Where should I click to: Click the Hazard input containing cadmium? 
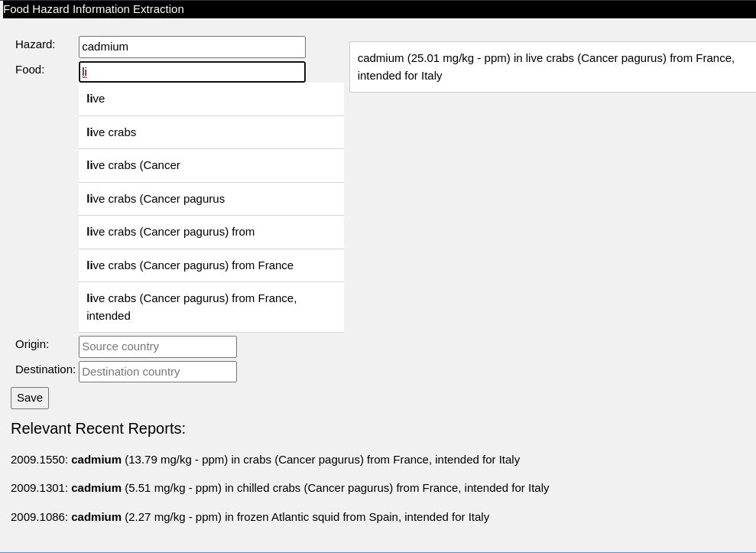click(x=192, y=47)
